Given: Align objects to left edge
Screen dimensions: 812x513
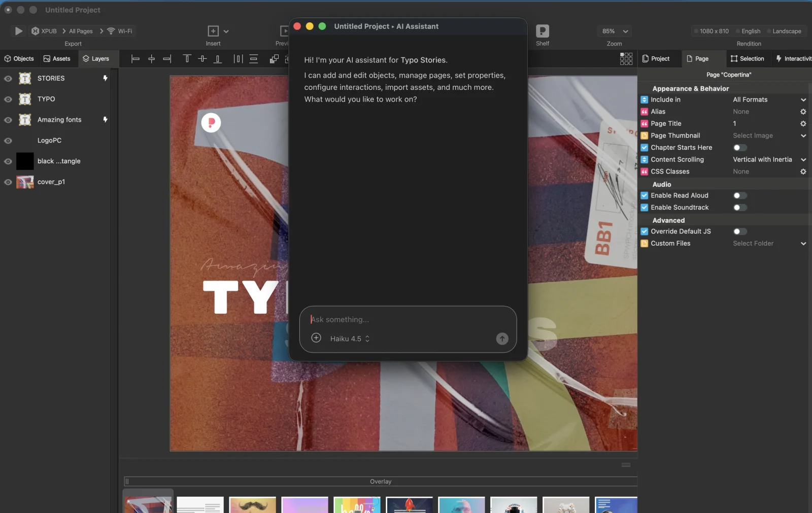Looking at the screenshot, I should tap(136, 59).
